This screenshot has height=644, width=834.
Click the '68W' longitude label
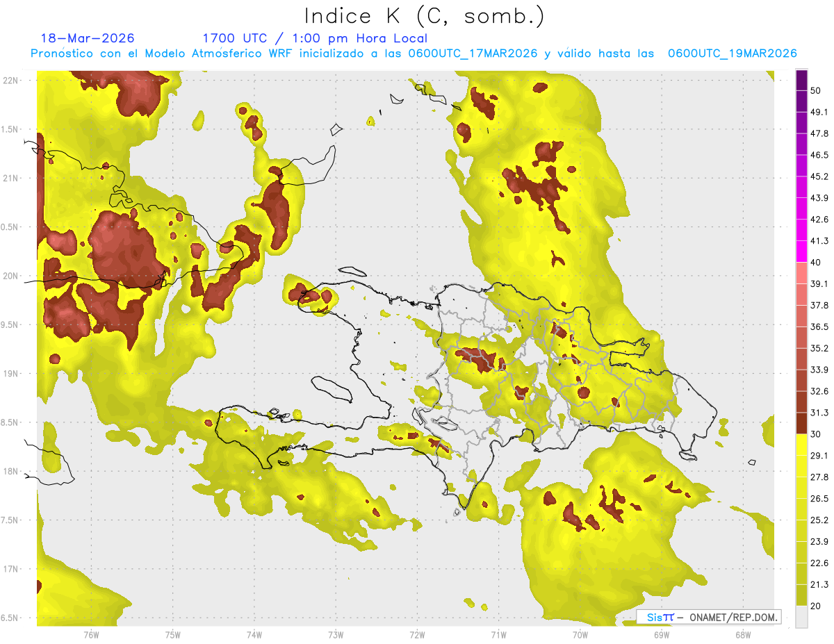coord(743,635)
